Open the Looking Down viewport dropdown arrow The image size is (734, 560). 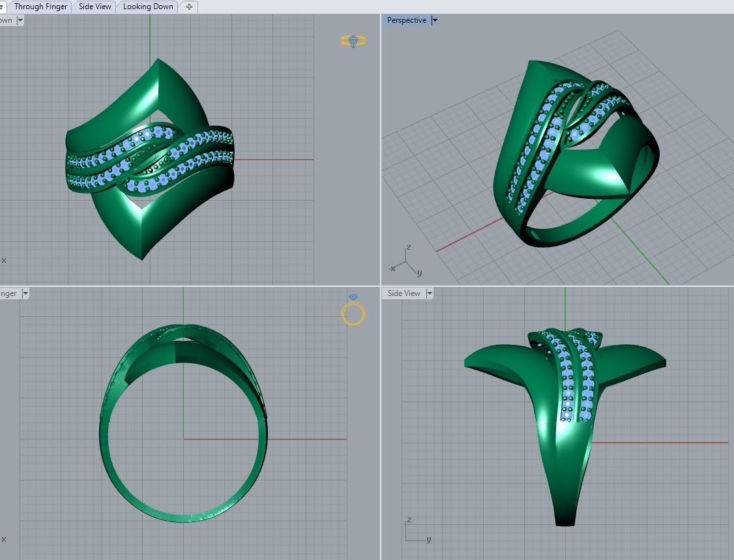click(x=20, y=20)
